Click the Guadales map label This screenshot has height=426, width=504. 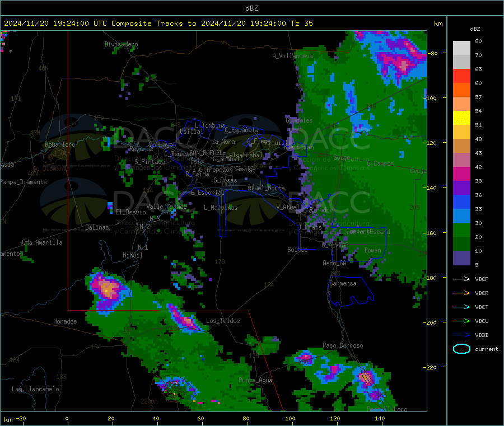(299, 120)
